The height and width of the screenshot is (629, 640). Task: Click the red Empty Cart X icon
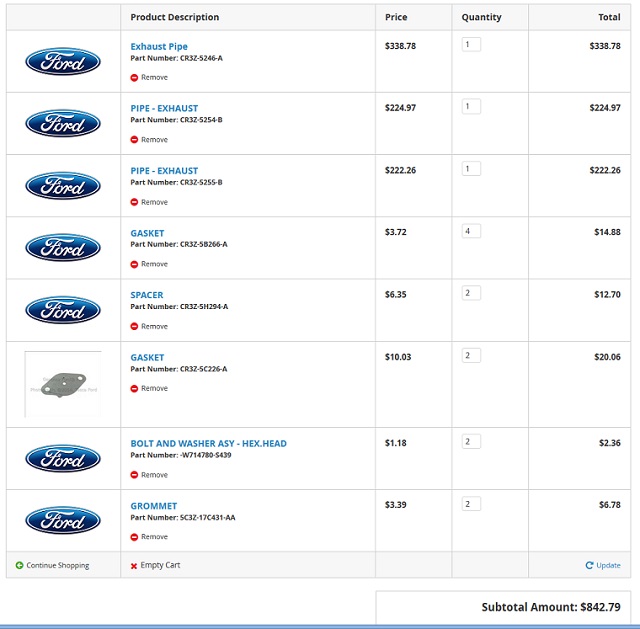pyautogui.click(x=134, y=566)
